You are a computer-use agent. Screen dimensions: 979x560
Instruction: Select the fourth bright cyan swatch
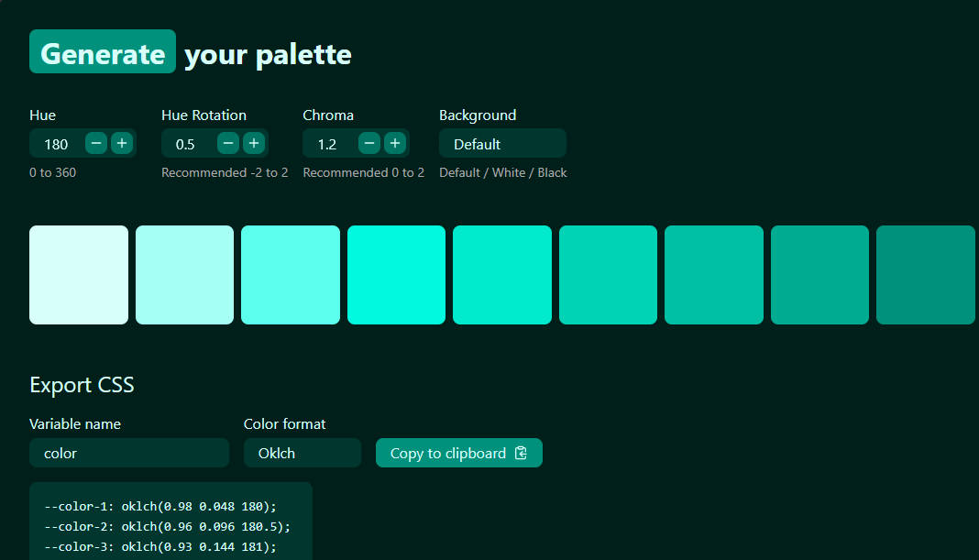[x=397, y=275]
